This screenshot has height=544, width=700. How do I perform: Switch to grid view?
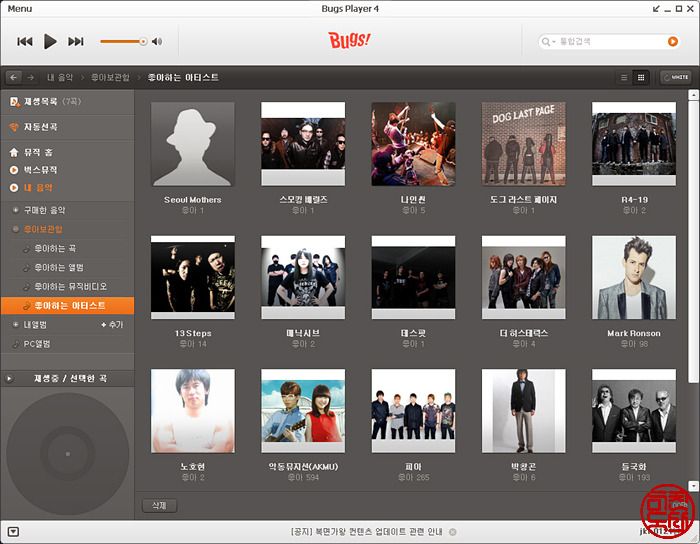point(641,78)
